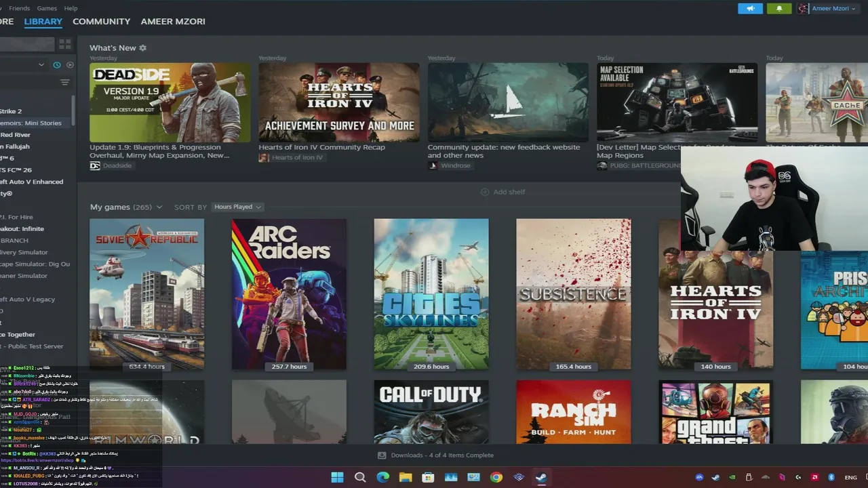Switch to the LIBRARY tab

tap(43, 22)
